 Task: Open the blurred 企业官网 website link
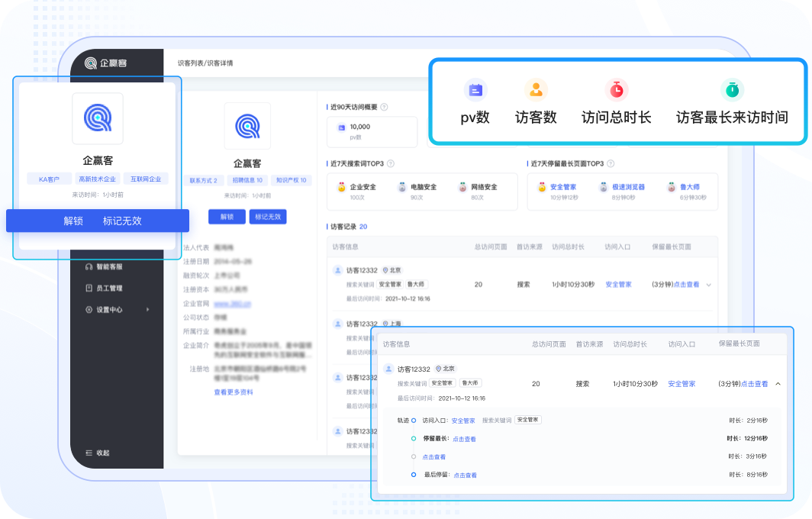coord(233,304)
